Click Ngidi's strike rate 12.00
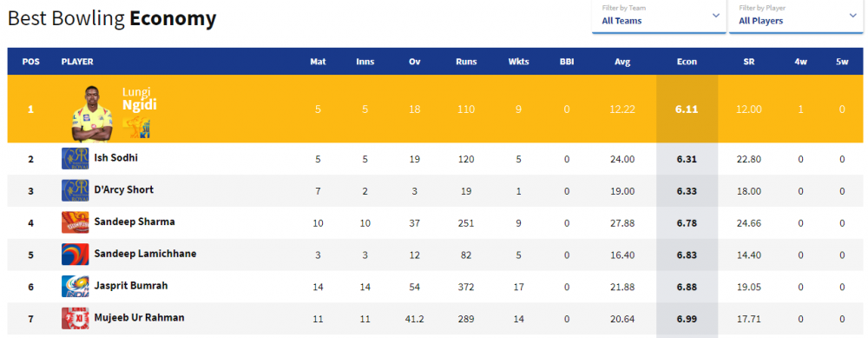The height and width of the screenshot is (338, 868). click(749, 109)
